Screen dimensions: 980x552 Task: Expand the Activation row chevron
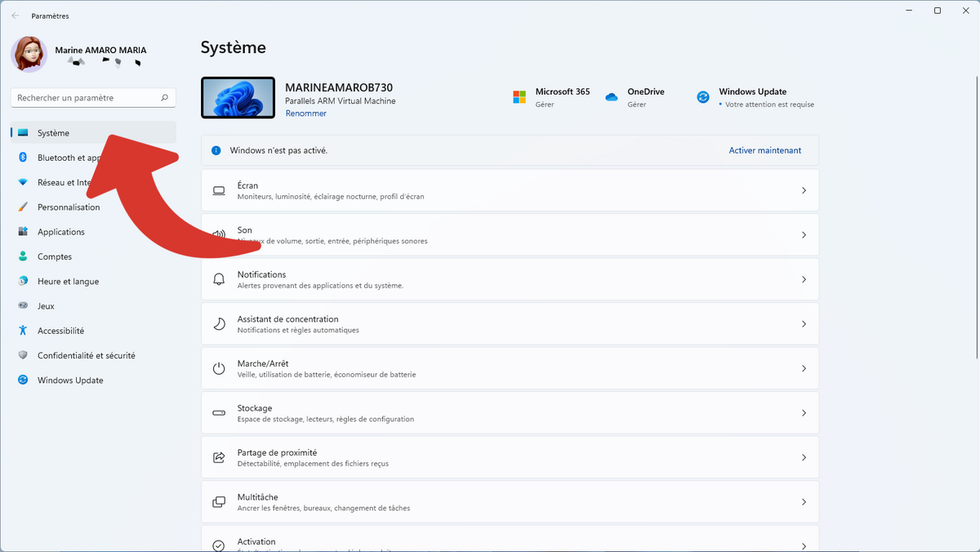click(804, 545)
